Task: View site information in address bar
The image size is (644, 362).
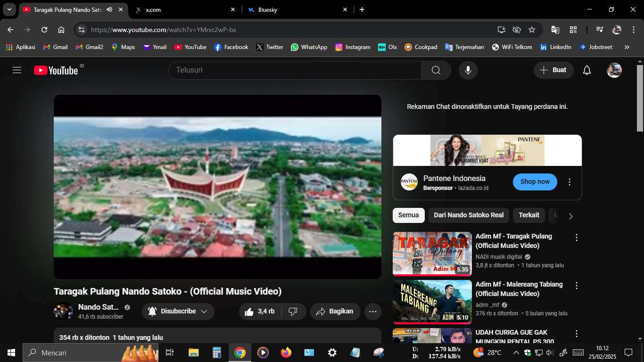Action: (82, 30)
